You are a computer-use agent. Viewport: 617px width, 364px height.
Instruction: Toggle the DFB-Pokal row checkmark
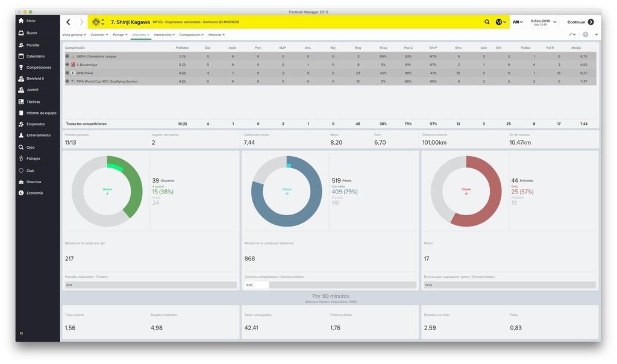(67, 73)
